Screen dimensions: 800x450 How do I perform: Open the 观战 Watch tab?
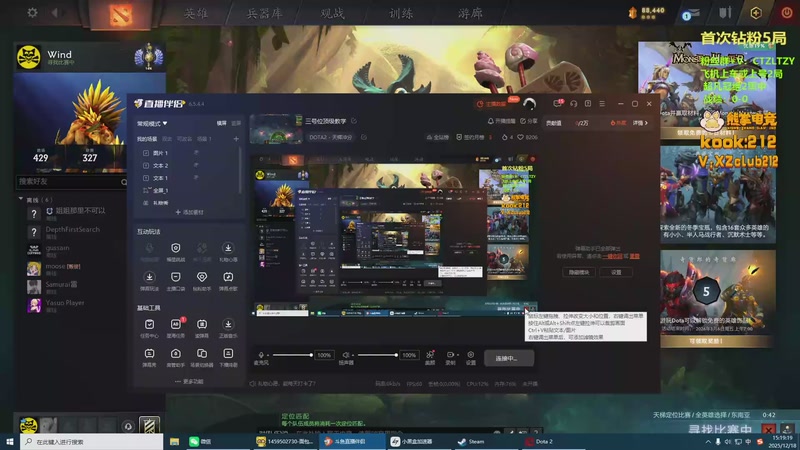click(333, 13)
